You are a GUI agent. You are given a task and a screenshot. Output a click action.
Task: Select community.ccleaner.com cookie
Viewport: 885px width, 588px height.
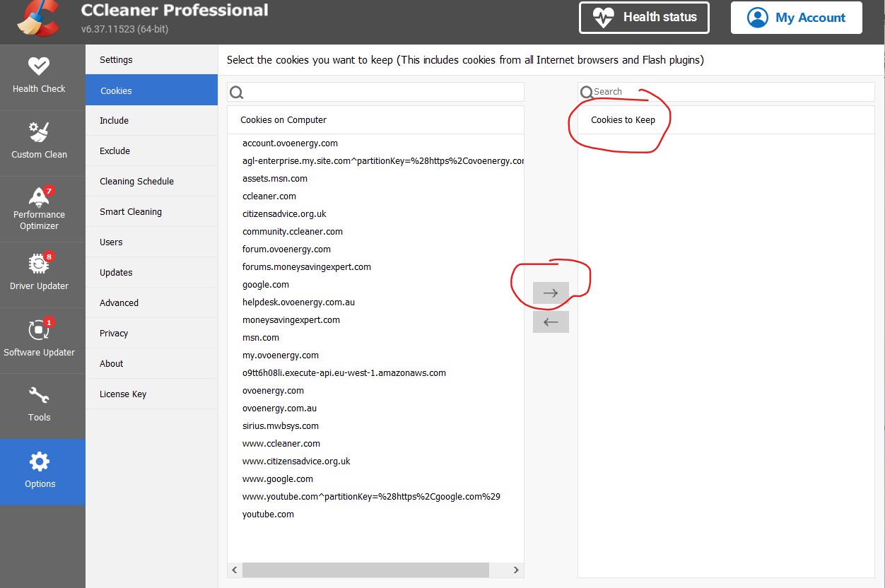pyautogui.click(x=293, y=232)
